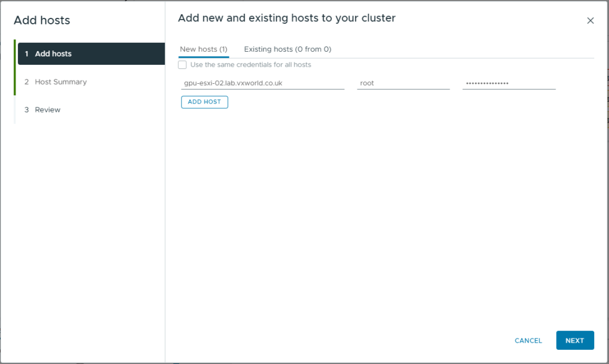Switch to the 'New hosts (1)' tab

(x=203, y=49)
